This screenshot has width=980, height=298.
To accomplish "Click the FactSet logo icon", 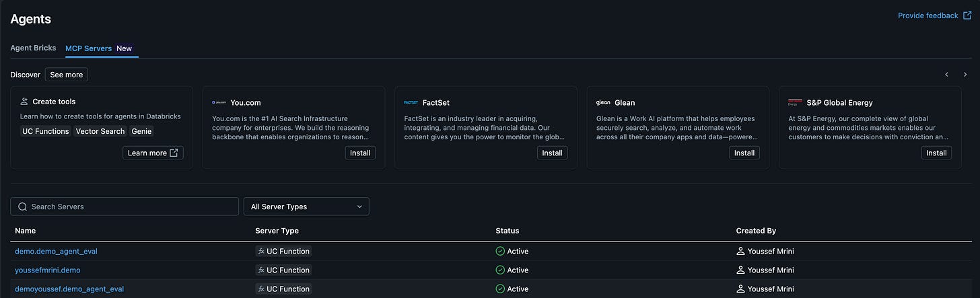I will tap(411, 102).
